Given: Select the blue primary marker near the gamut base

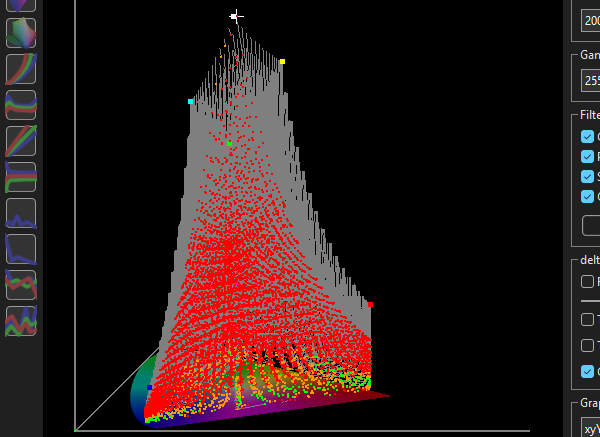Looking at the screenshot, I should (x=150, y=387).
